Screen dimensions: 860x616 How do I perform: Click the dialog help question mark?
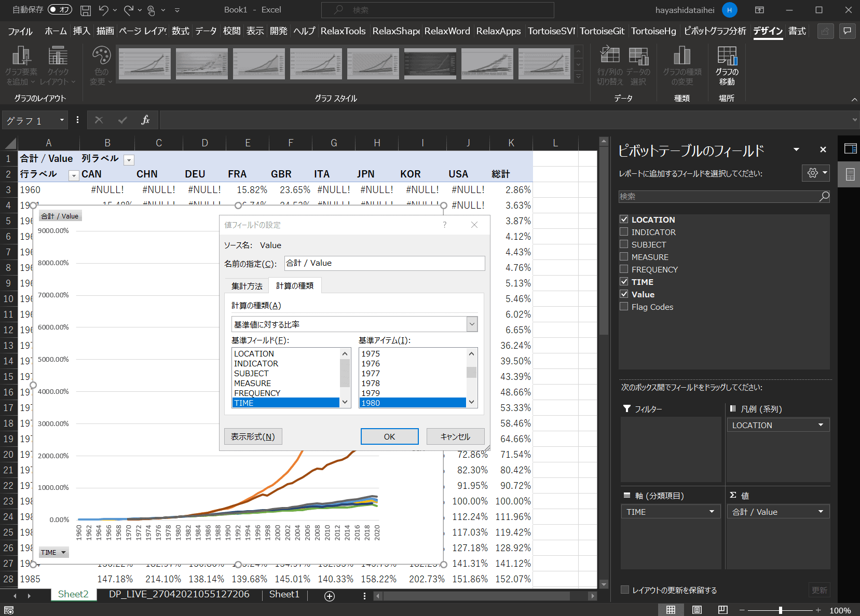pos(444,225)
